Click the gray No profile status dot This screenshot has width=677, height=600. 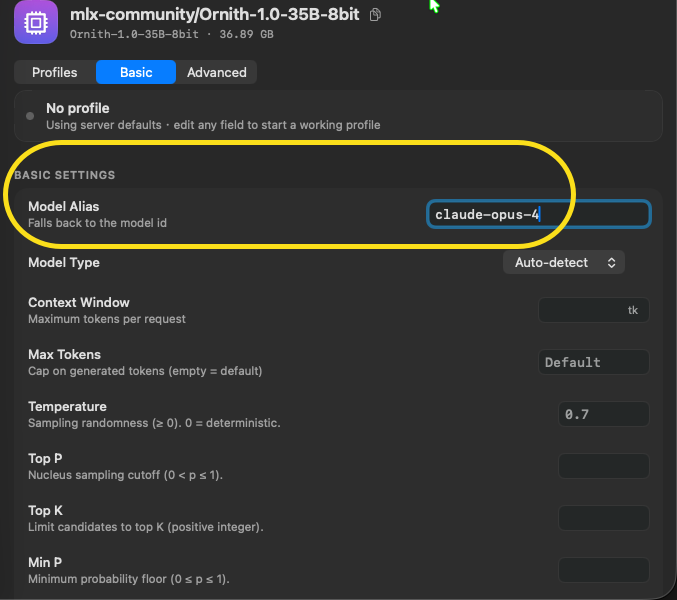pyautogui.click(x=30, y=116)
